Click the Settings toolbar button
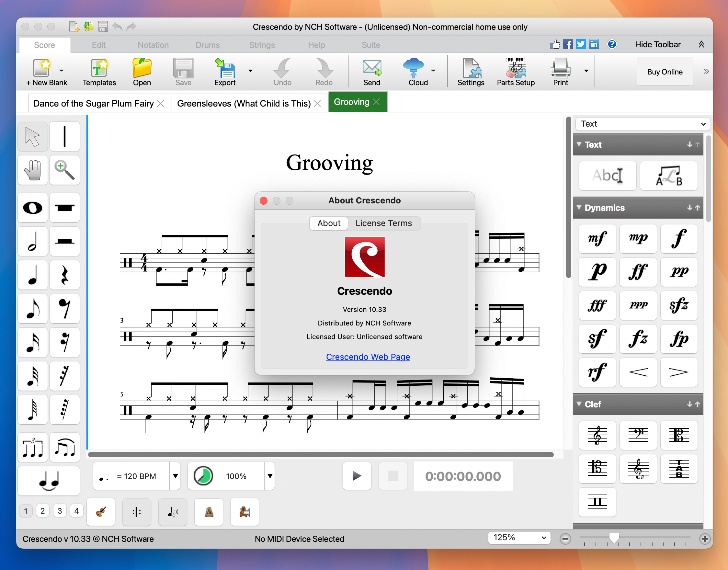Screen dimensions: 728x570 (x=471, y=72)
